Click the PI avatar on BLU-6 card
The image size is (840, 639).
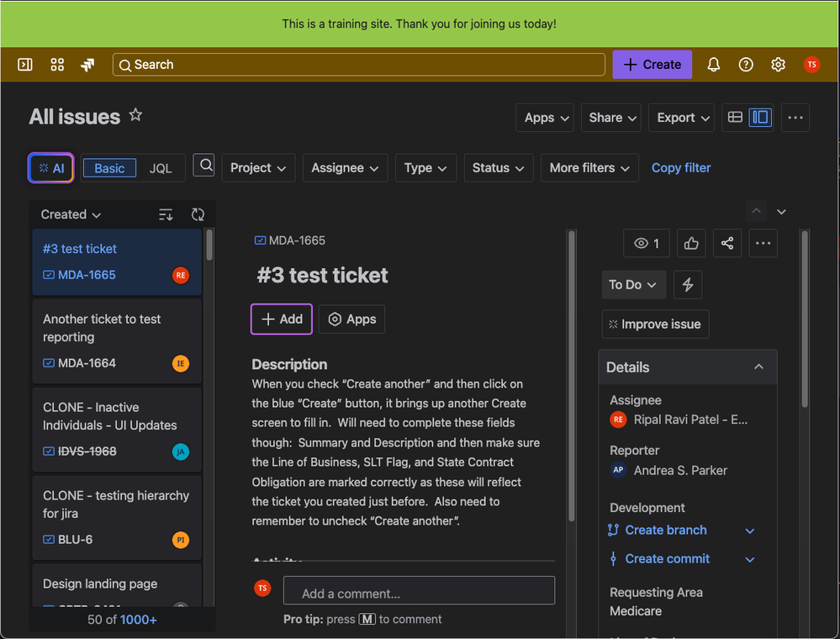(181, 540)
